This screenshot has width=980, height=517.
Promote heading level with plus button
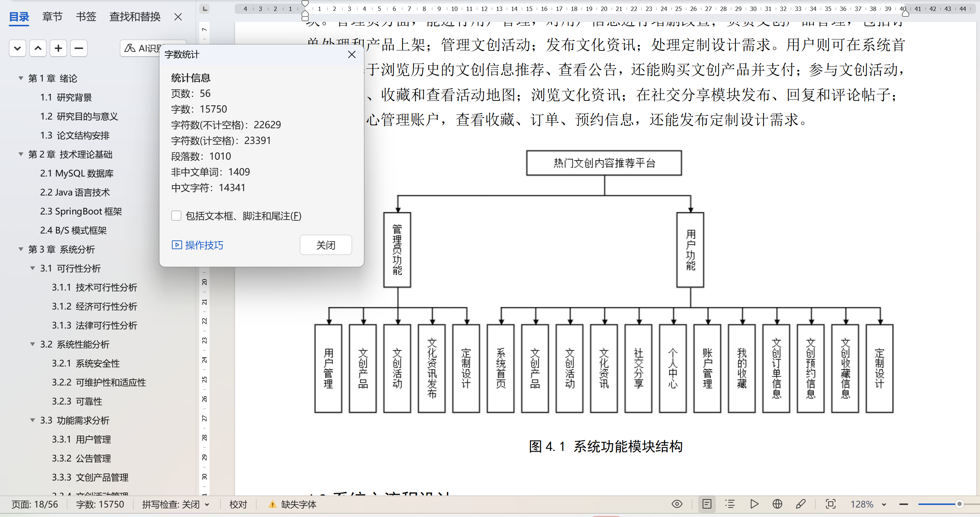[58, 48]
